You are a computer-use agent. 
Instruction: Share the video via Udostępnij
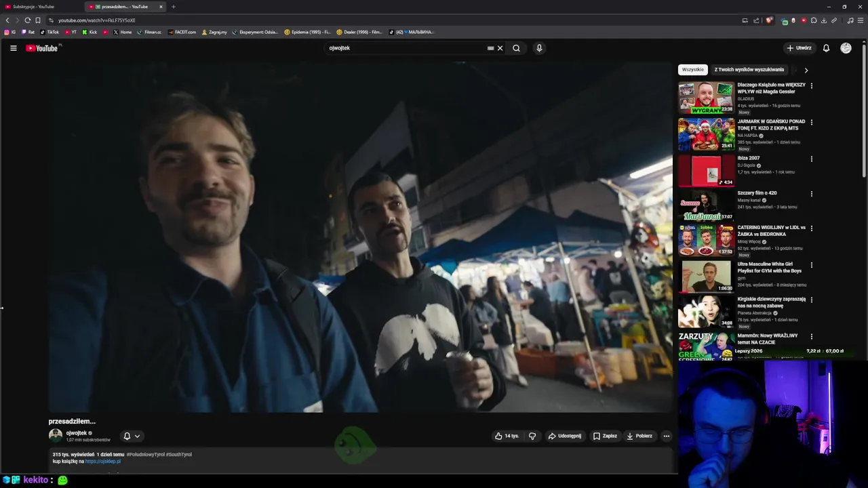pyautogui.click(x=564, y=436)
